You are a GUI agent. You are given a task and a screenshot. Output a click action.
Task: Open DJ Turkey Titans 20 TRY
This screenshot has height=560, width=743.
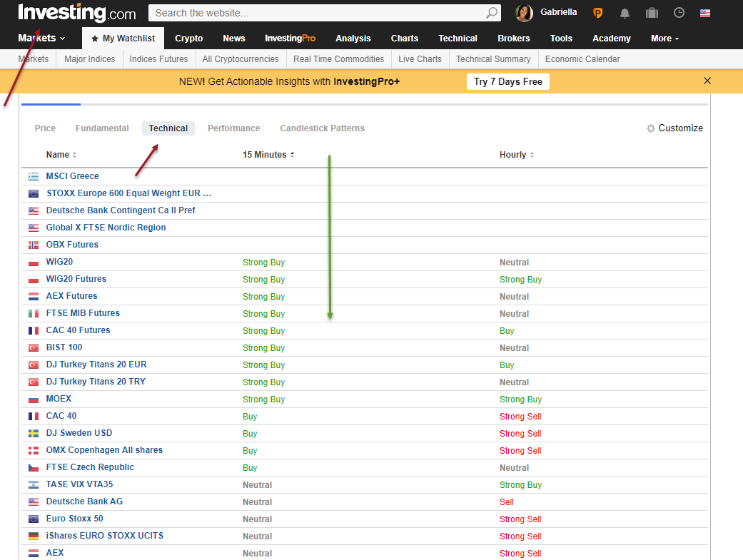pos(96,382)
